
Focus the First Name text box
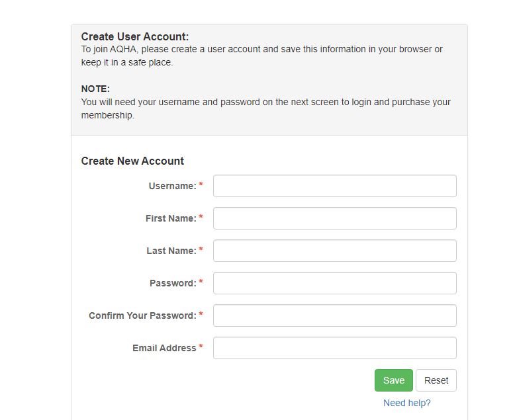pos(334,218)
